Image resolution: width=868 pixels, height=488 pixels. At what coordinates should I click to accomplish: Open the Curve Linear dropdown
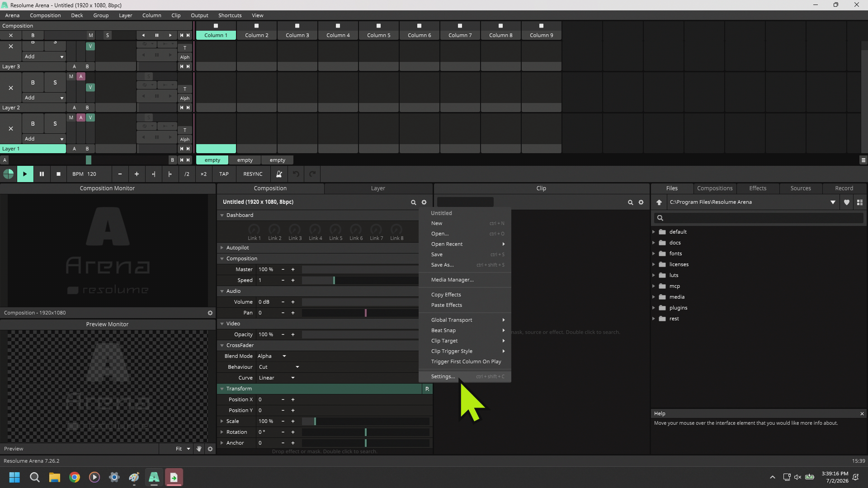coord(277,378)
